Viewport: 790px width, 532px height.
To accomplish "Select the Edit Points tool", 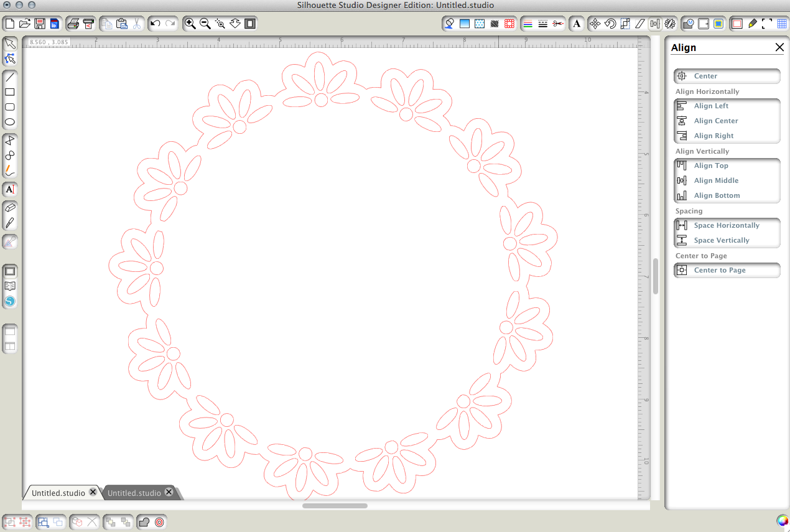I will click(x=10, y=58).
